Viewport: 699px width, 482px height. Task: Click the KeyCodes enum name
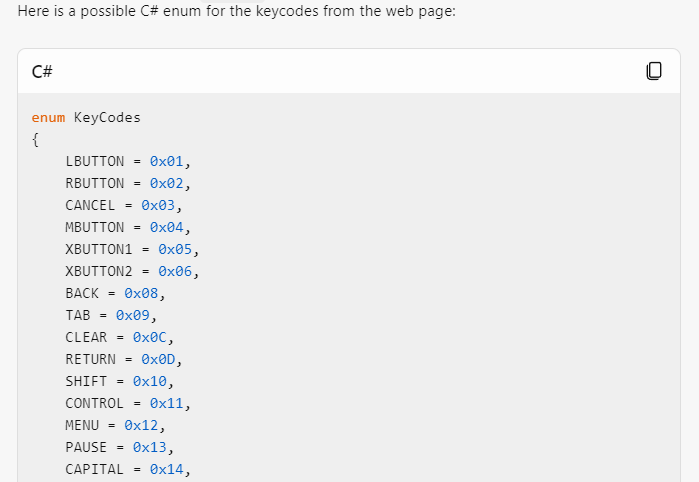[107, 117]
